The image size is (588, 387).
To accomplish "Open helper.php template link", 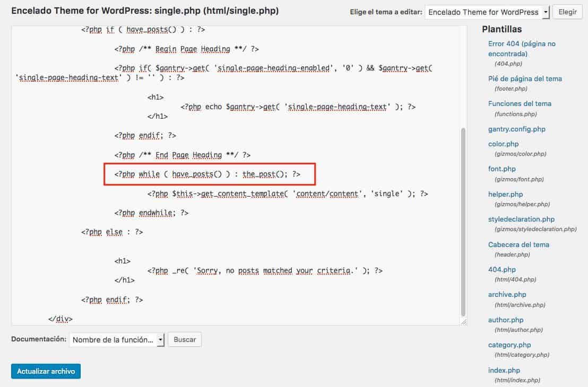I will [x=505, y=195].
